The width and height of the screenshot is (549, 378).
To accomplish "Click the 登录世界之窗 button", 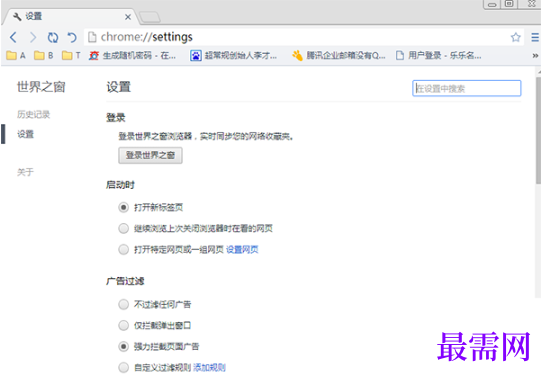I will (x=150, y=155).
